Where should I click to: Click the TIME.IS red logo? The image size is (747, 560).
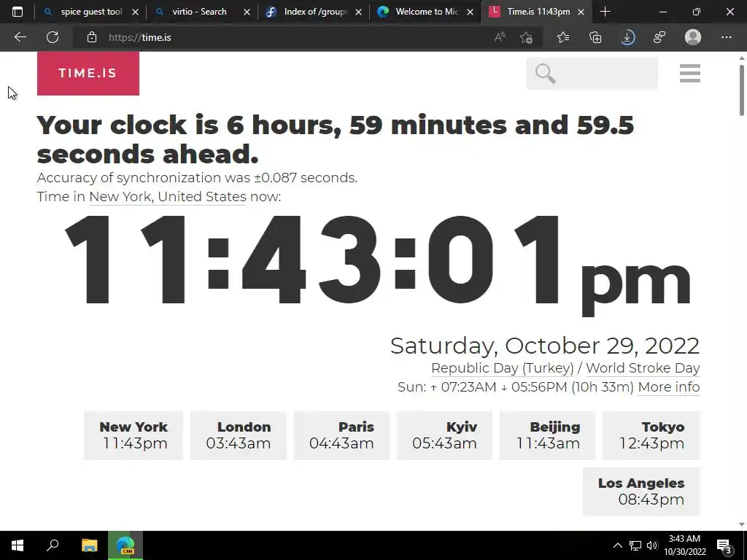point(88,74)
